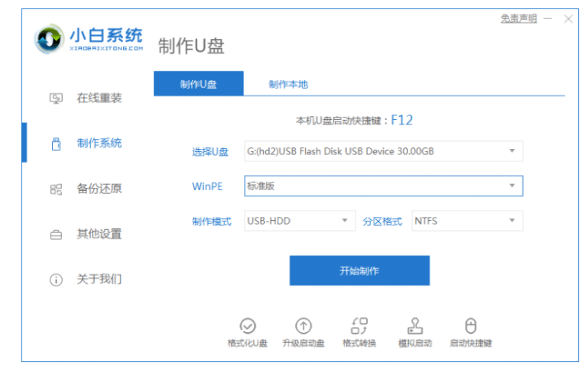Click the 升级启动盘 label
Viewport: 588px width, 375px height.
304,343
